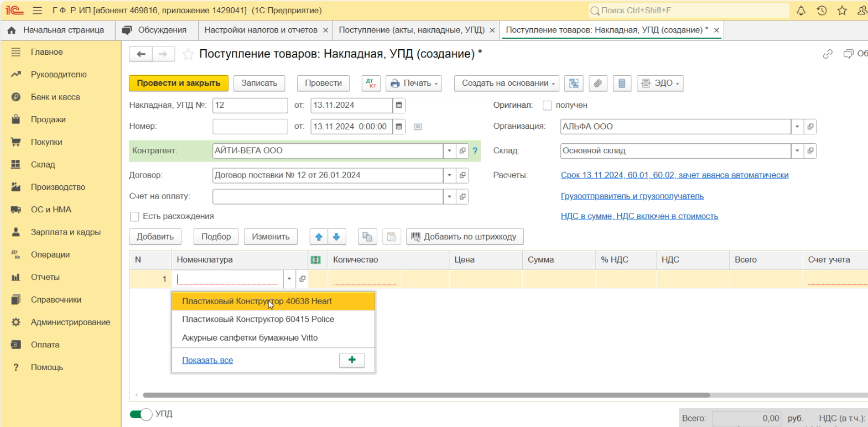868x427 pixels.
Task: Expand the Создать на основании menu
Action: click(x=506, y=84)
